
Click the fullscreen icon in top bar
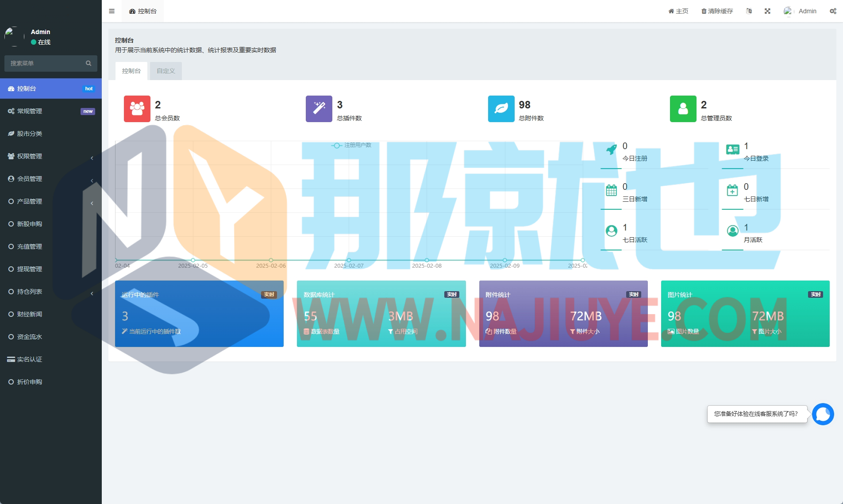point(767,11)
